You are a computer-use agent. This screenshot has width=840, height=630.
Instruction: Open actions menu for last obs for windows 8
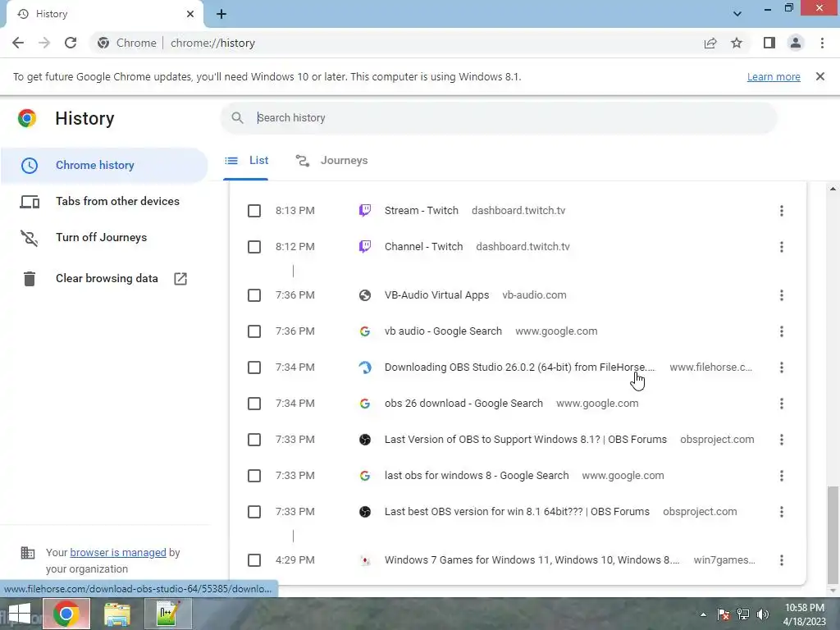tap(782, 476)
